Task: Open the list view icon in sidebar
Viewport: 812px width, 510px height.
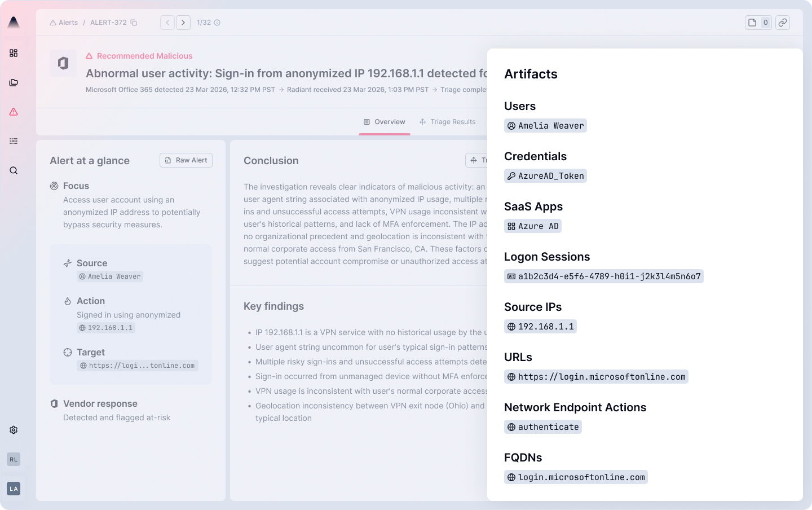Action: pos(14,141)
